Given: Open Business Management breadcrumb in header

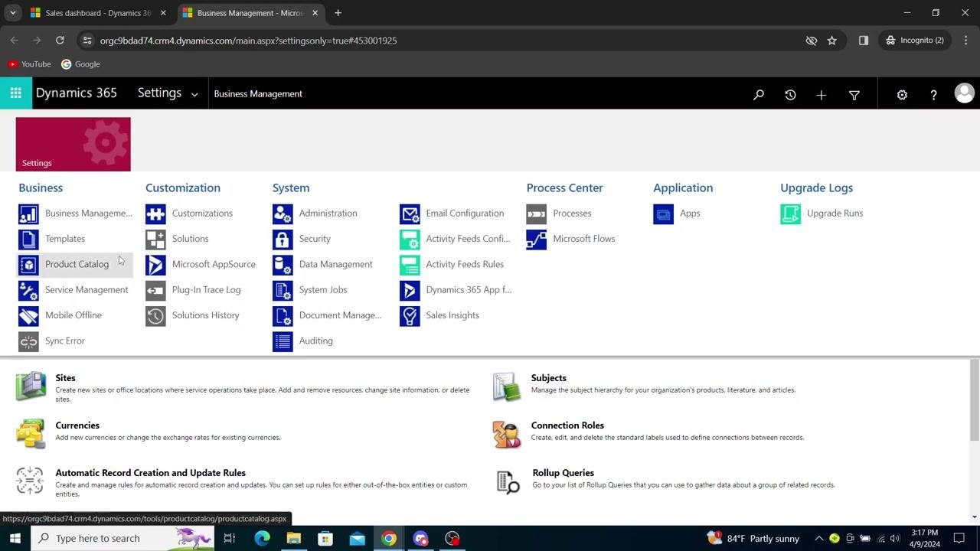Looking at the screenshot, I should pos(258,94).
